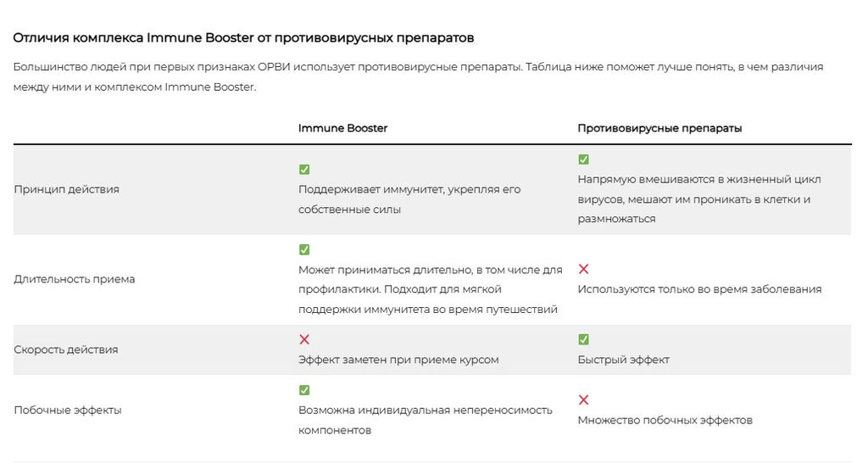Screen dimensions: 868x464
Task: Select the 'Длительность приема' row label
Action: pyautogui.click(x=75, y=279)
